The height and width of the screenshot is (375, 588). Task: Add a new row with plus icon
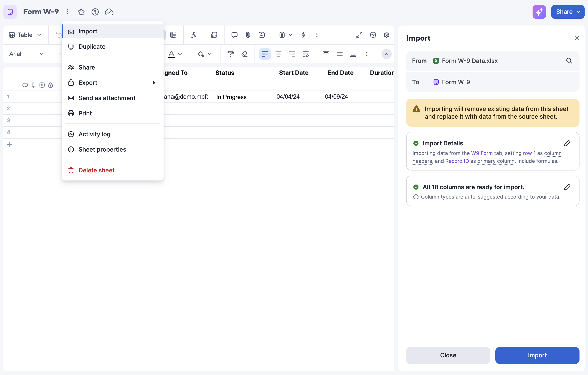click(9, 144)
